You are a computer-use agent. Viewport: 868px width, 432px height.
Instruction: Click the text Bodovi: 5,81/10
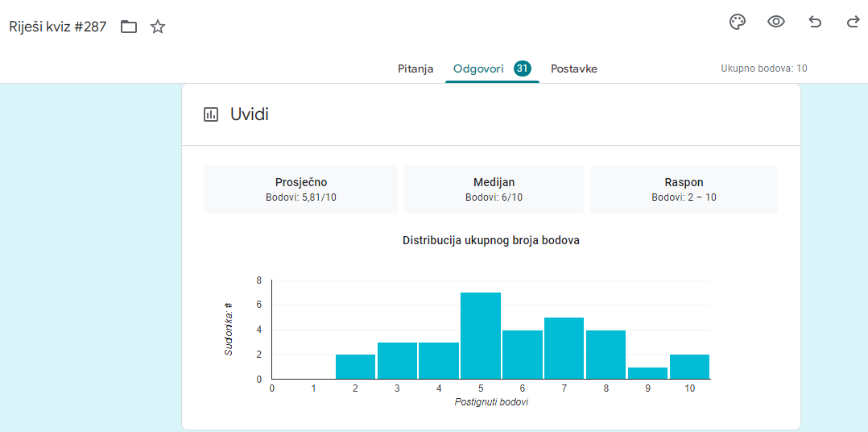301,197
